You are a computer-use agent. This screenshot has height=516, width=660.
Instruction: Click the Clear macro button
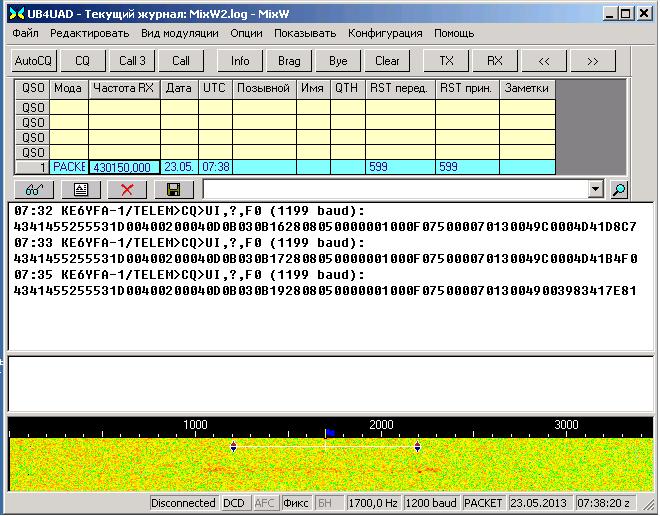coord(387,61)
